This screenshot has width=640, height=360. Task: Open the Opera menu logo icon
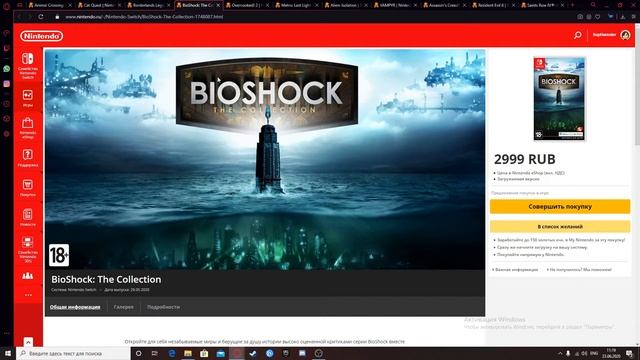7,6
